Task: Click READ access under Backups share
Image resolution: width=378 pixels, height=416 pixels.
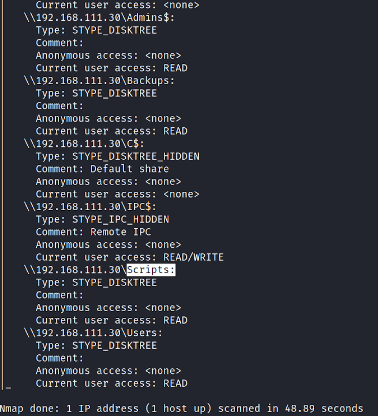Action: (x=175, y=131)
